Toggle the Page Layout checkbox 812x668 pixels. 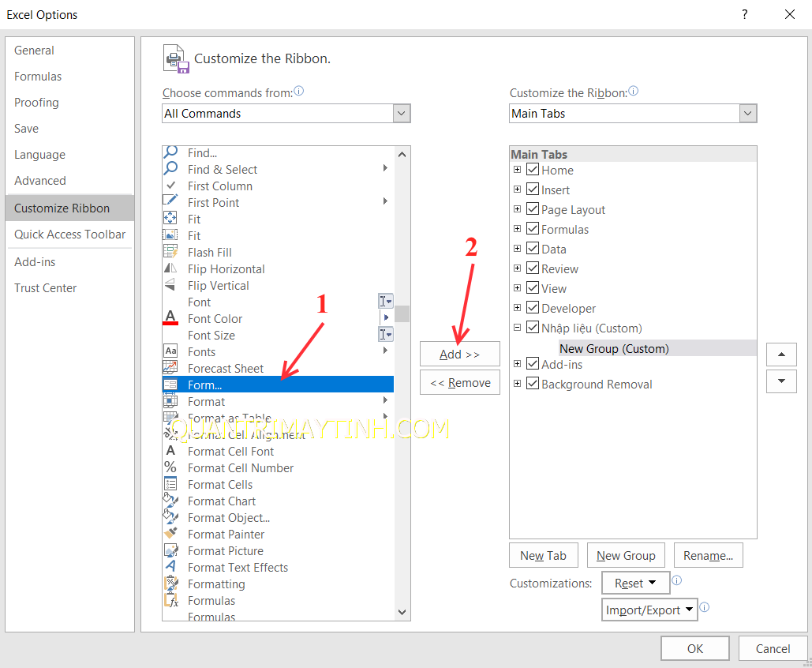click(533, 208)
